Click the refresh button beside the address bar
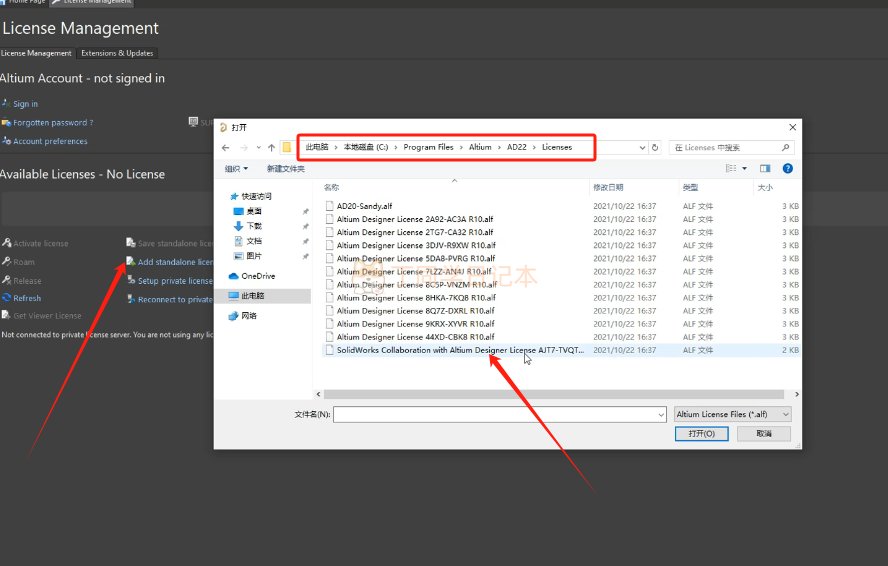The image size is (888, 566). click(655, 147)
